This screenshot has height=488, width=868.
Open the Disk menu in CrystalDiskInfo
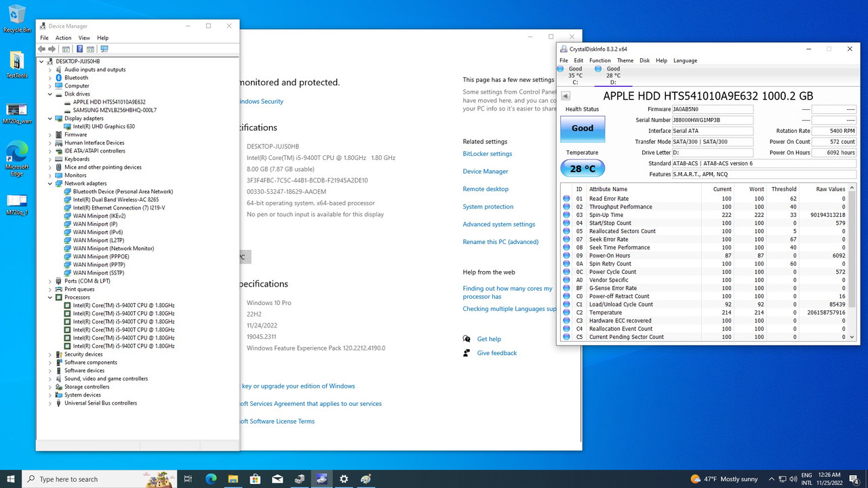644,60
